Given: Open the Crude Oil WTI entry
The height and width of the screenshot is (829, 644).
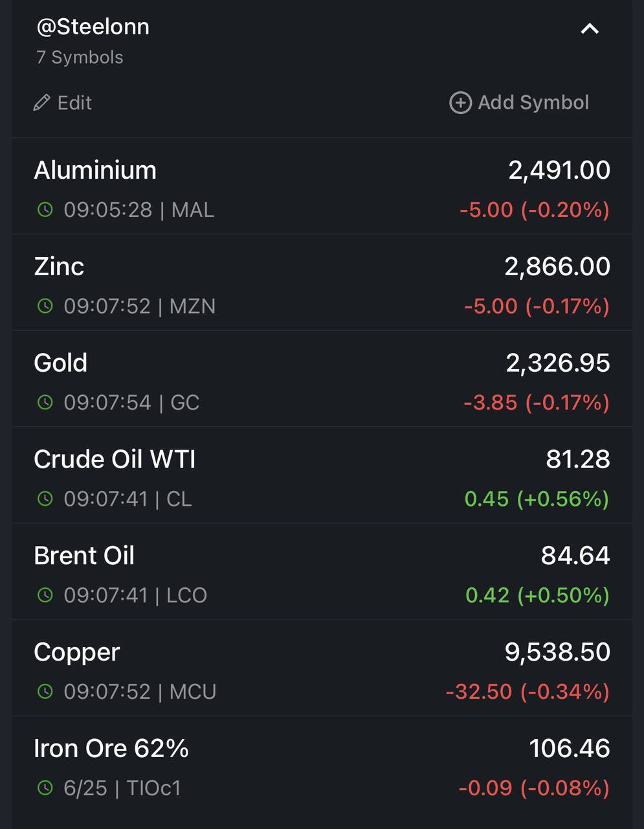Looking at the screenshot, I should tap(322, 475).
